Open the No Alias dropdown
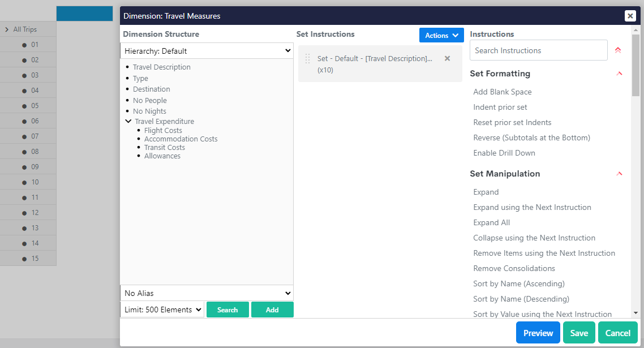Screen dimensions: 644x348 coord(207,293)
